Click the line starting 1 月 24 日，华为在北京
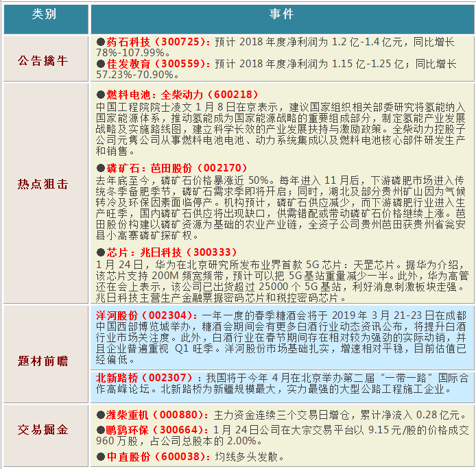 tap(281, 265)
